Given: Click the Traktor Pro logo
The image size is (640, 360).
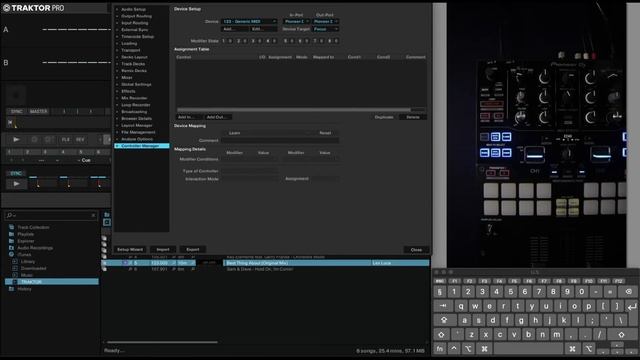Looking at the screenshot, I should (x=33, y=8).
